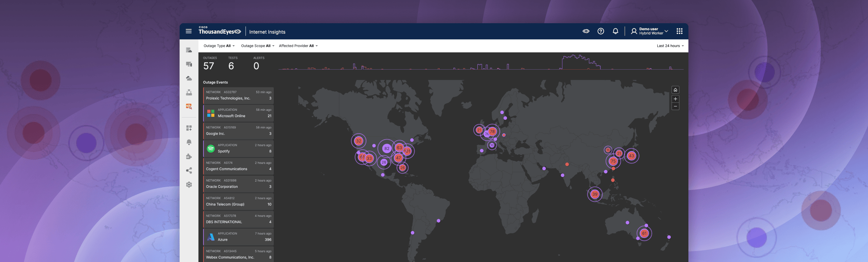Select the Prolexic Technologies outage event
The image size is (868, 262).
(238, 95)
